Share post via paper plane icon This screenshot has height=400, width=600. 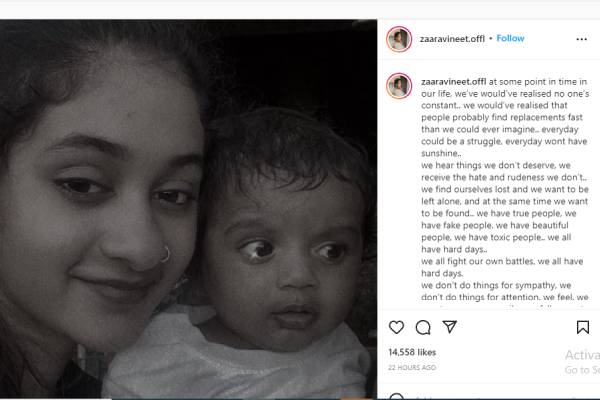click(450, 327)
